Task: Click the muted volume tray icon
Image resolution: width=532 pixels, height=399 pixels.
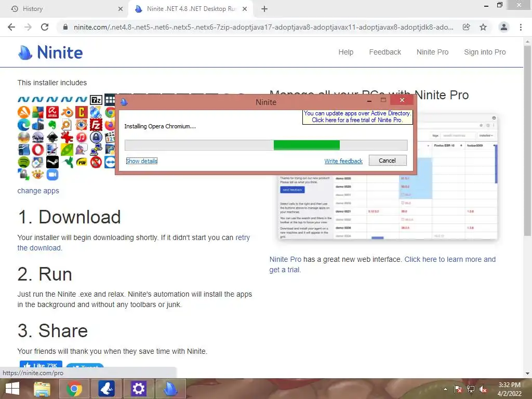Action: click(x=483, y=389)
